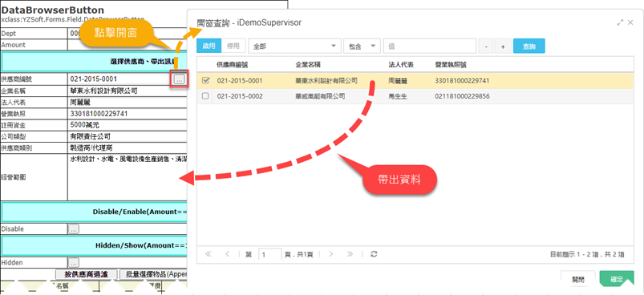Image resolution: width=644 pixels, height=295 pixels.
Task: Add a filter condition with plus button
Action: coord(503,46)
